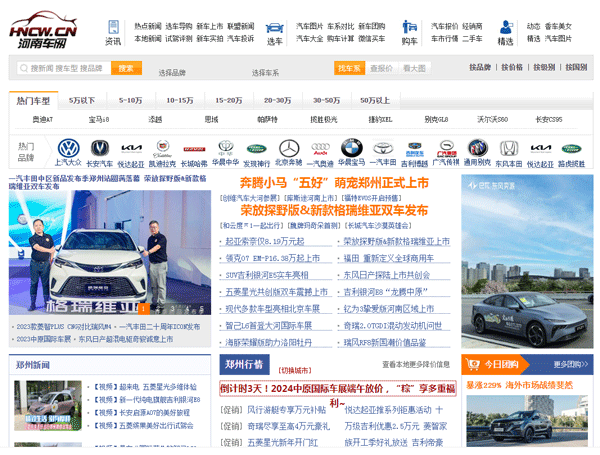The height and width of the screenshot is (455, 600).
Task: Open 更多团购>> link
Action: click(571, 364)
